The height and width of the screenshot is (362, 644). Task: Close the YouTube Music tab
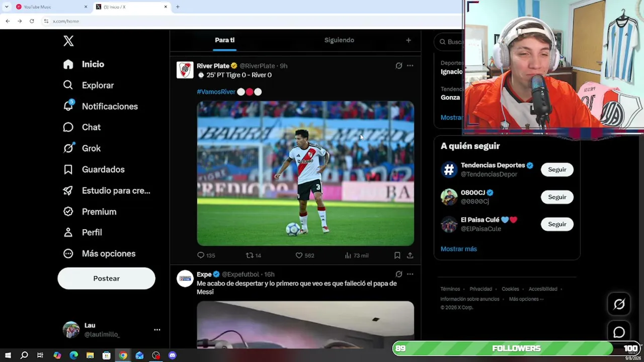click(86, 7)
